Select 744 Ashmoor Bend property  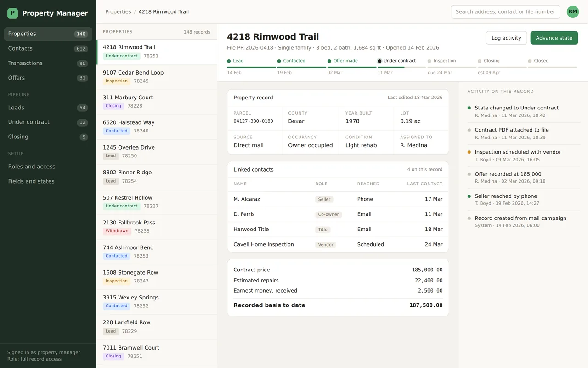tap(157, 252)
